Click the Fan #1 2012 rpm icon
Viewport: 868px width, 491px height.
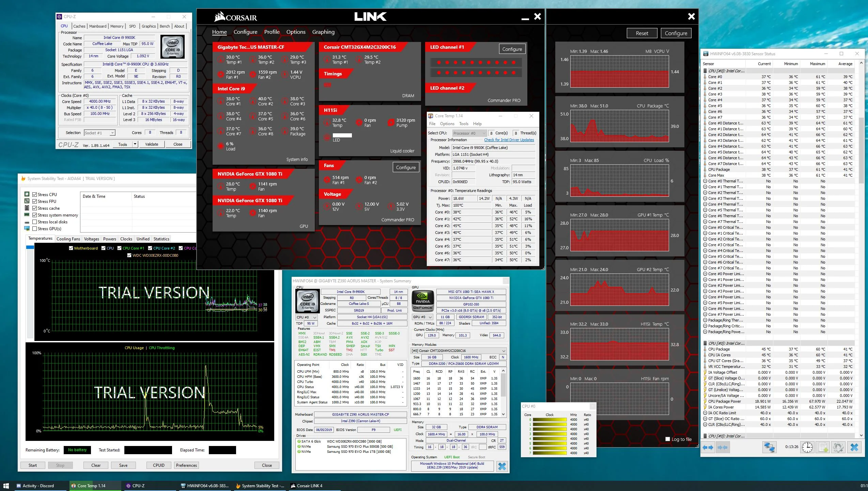click(221, 74)
